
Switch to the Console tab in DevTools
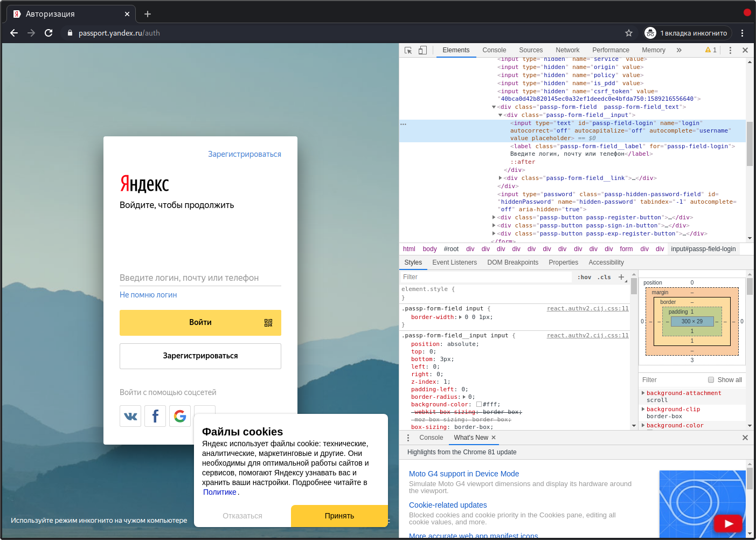494,50
